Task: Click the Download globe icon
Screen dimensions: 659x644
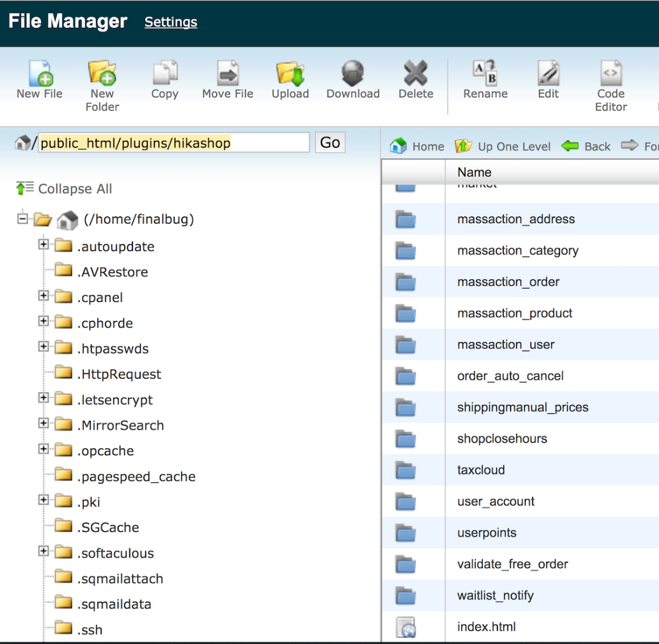Action: pyautogui.click(x=352, y=75)
